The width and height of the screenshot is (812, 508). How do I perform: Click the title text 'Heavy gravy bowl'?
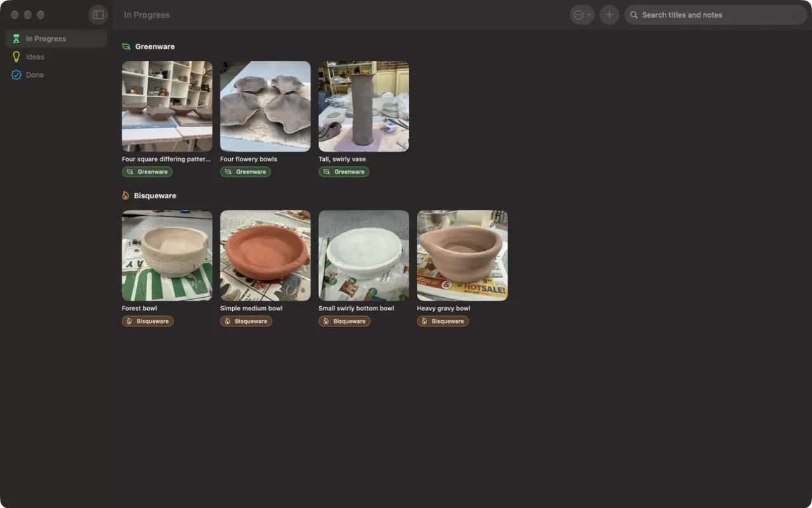point(443,309)
